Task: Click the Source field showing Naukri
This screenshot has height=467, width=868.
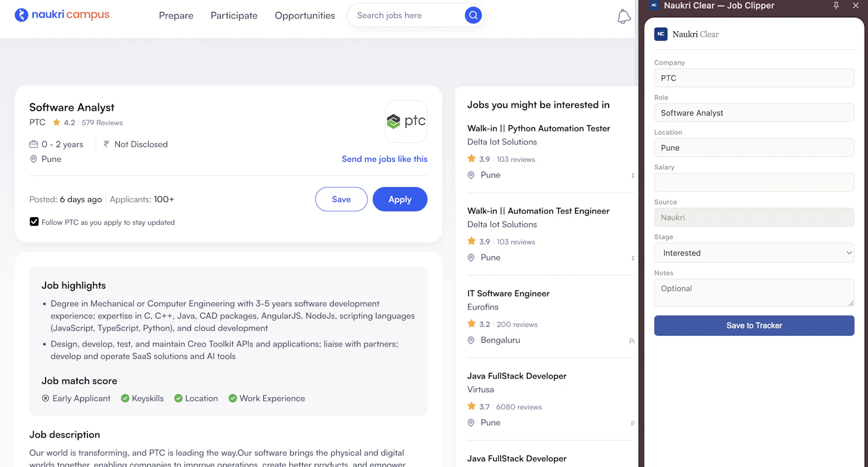Action: point(754,217)
